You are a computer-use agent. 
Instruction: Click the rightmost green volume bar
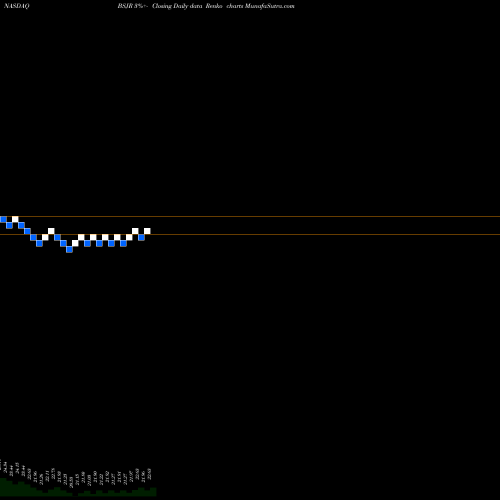click(x=153, y=492)
